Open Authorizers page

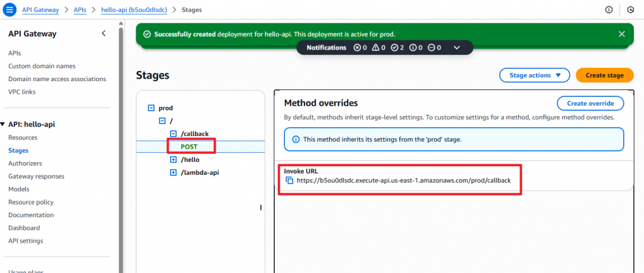[25, 163]
